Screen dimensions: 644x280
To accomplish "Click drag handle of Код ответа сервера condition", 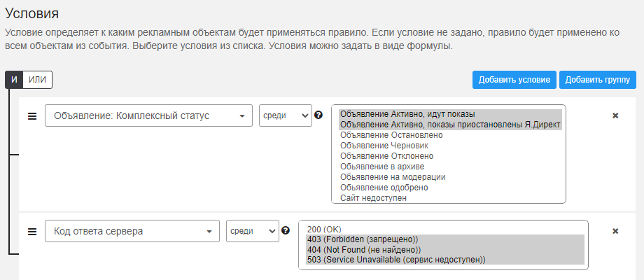I will point(32,232).
